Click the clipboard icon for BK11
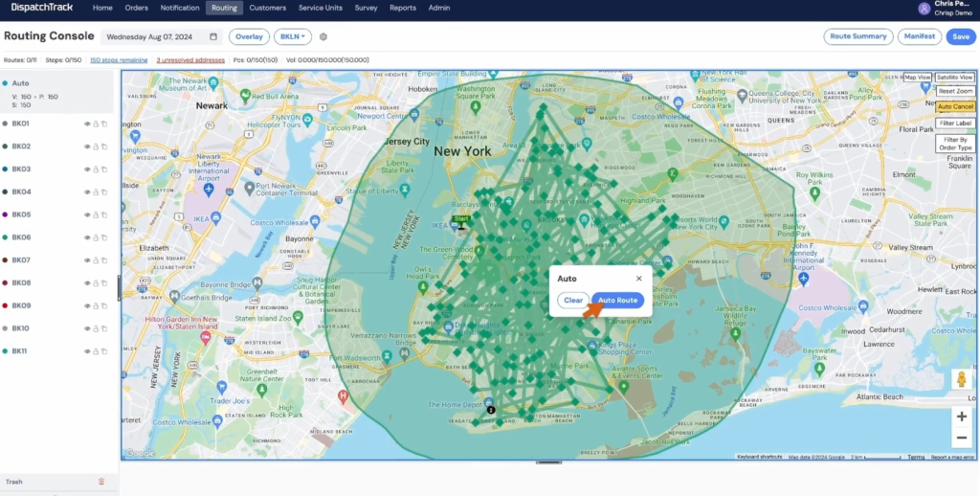Viewport: 980px width, 496px height. 104,351
